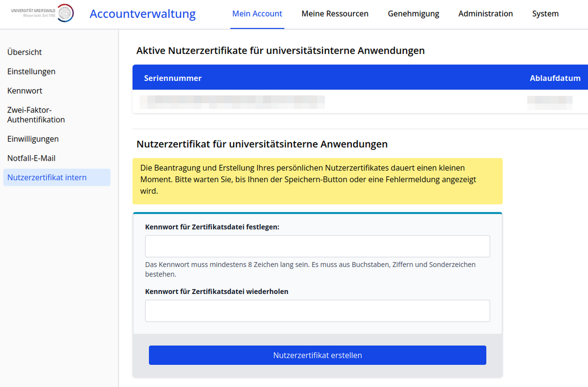Navigate to Einstellungen in sidebar
Image resolution: width=588 pixels, height=387 pixels.
[31, 72]
